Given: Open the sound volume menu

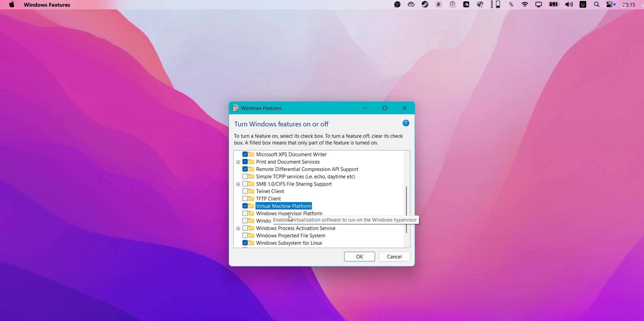Looking at the screenshot, I should pyautogui.click(x=569, y=5).
